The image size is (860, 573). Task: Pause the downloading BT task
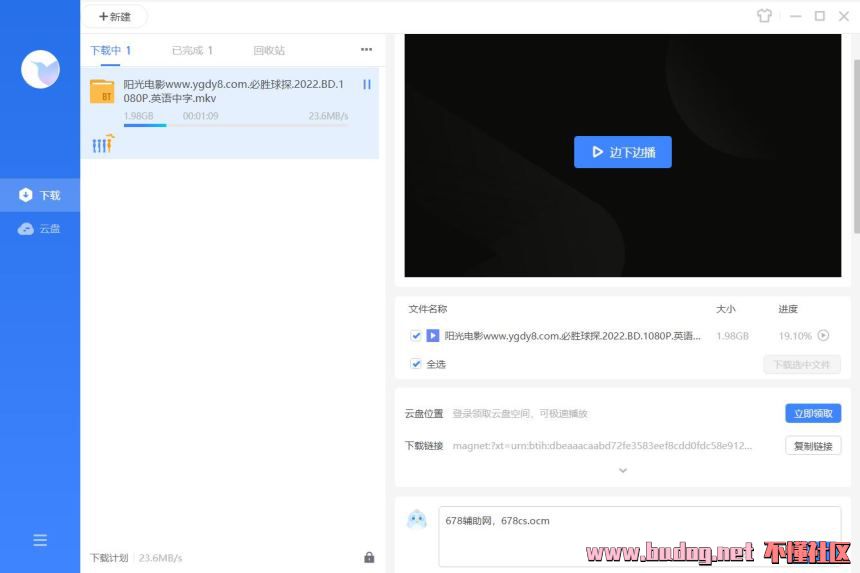click(x=367, y=84)
